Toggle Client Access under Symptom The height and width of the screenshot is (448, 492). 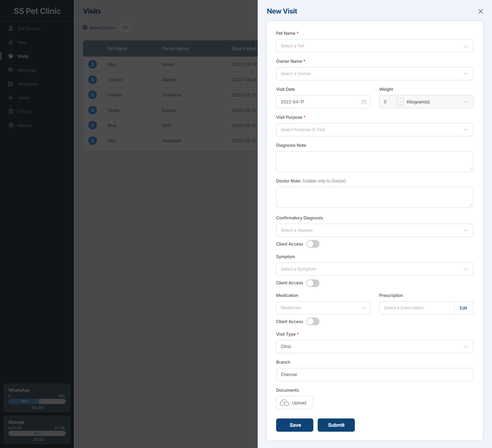point(313,283)
